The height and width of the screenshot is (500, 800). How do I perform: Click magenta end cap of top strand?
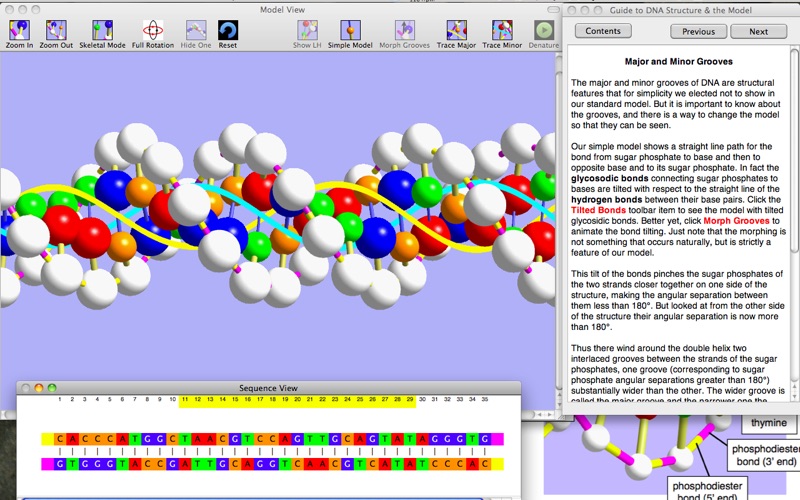(497, 438)
